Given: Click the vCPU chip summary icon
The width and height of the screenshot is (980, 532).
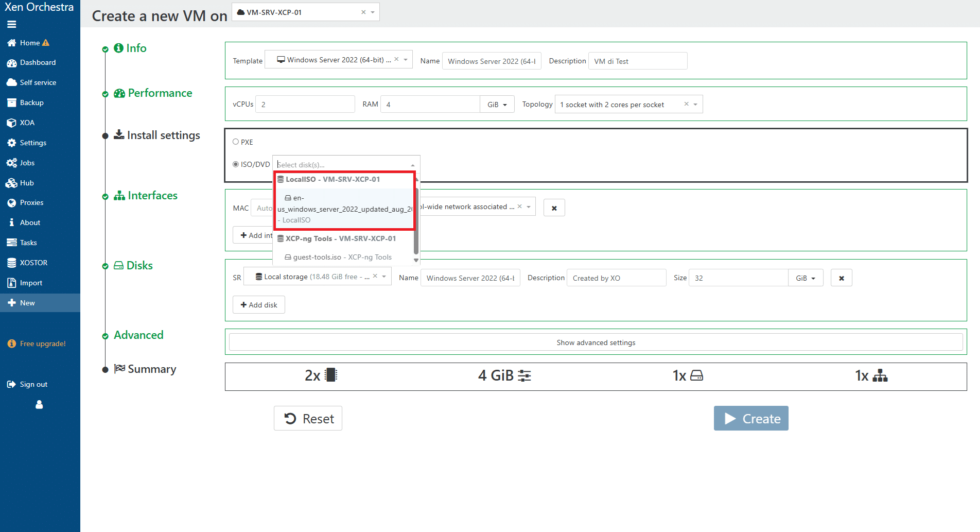Looking at the screenshot, I should pos(331,375).
